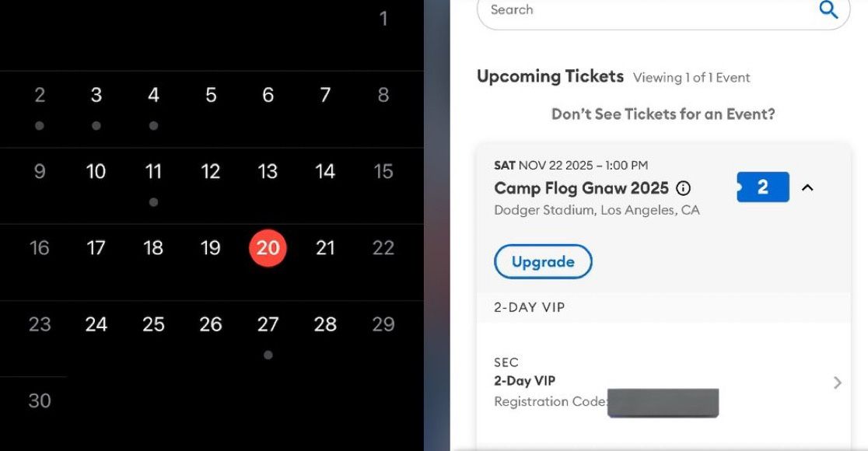Image resolution: width=868 pixels, height=451 pixels.
Task: Click the event dot below November 11
Action: tap(153, 201)
